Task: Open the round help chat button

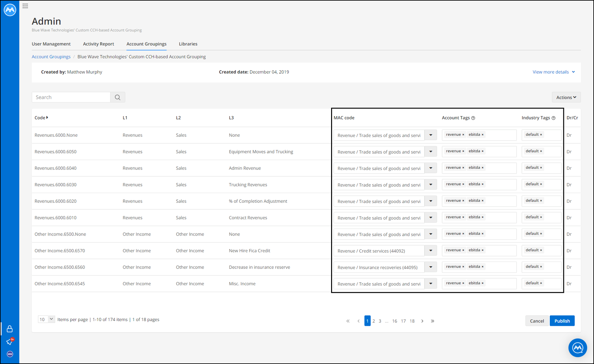Action: 578,348
